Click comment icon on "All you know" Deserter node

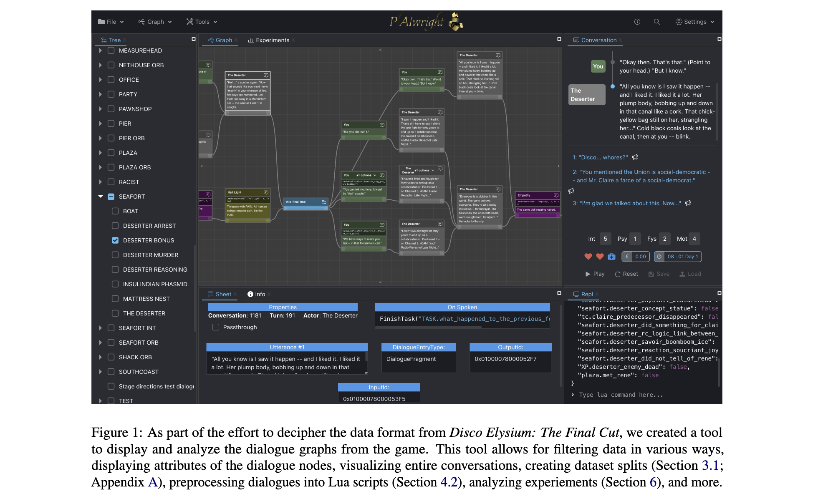[498, 55]
